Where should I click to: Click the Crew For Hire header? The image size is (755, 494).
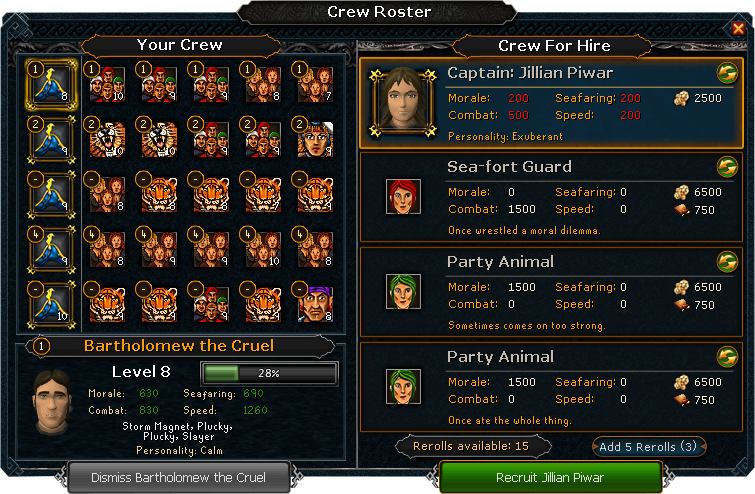pyautogui.click(x=554, y=46)
